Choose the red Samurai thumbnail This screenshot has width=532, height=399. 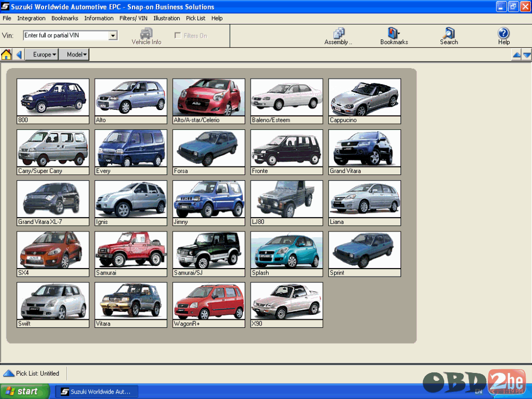coord(131,254)
